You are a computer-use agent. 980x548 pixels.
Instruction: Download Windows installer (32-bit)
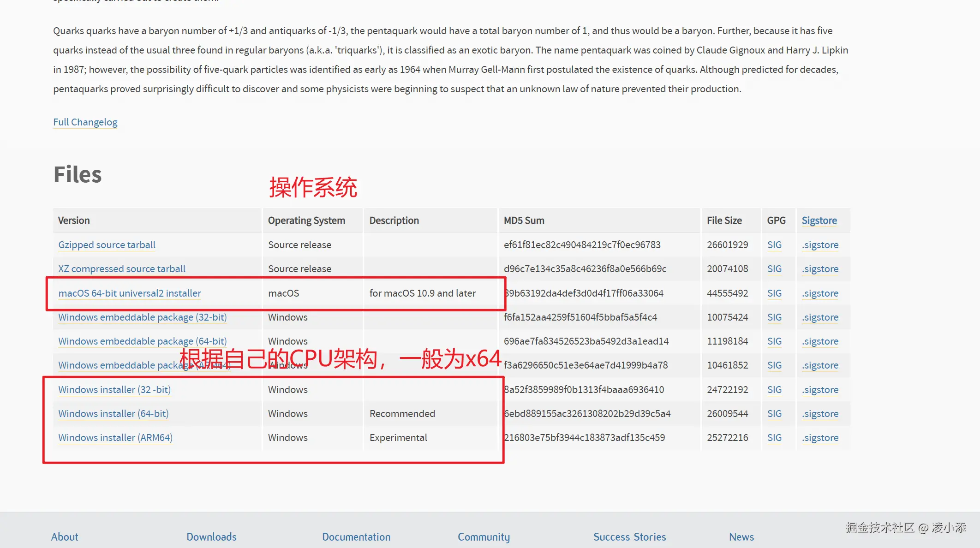point(114,390)
